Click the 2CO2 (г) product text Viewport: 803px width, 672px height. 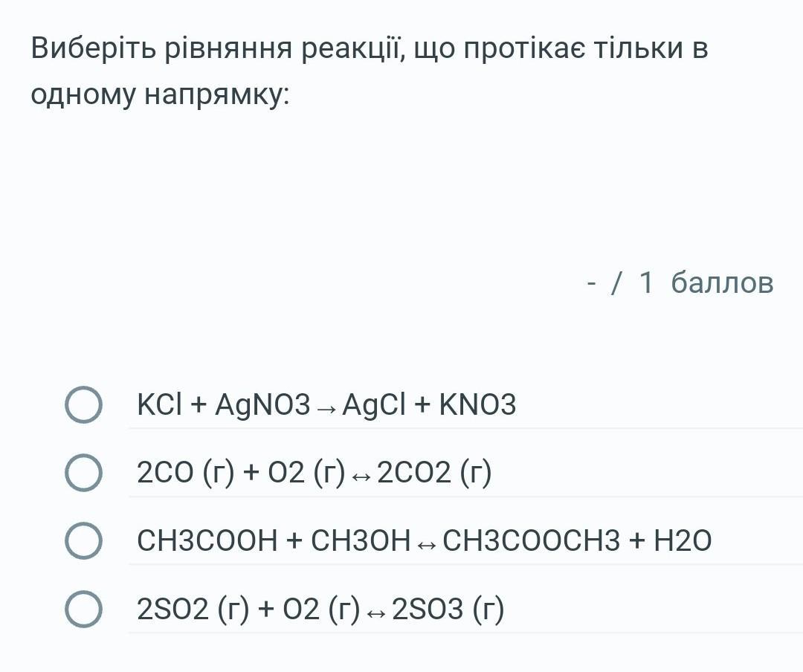(x=434, y=473)
